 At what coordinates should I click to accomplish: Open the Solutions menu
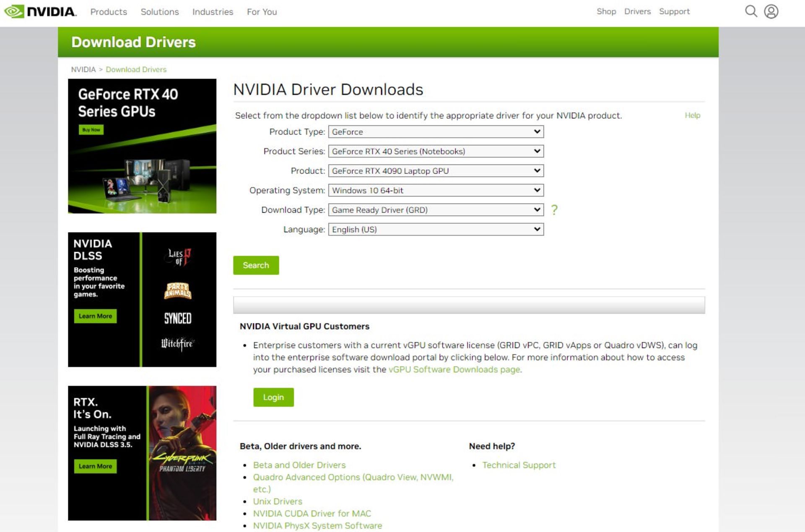coord(160,12)
